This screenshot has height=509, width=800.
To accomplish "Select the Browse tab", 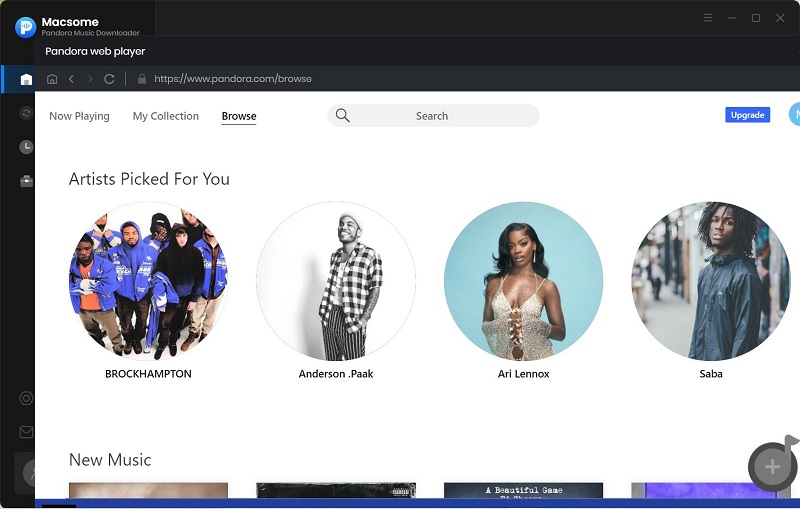I will [x=239, y=116].
